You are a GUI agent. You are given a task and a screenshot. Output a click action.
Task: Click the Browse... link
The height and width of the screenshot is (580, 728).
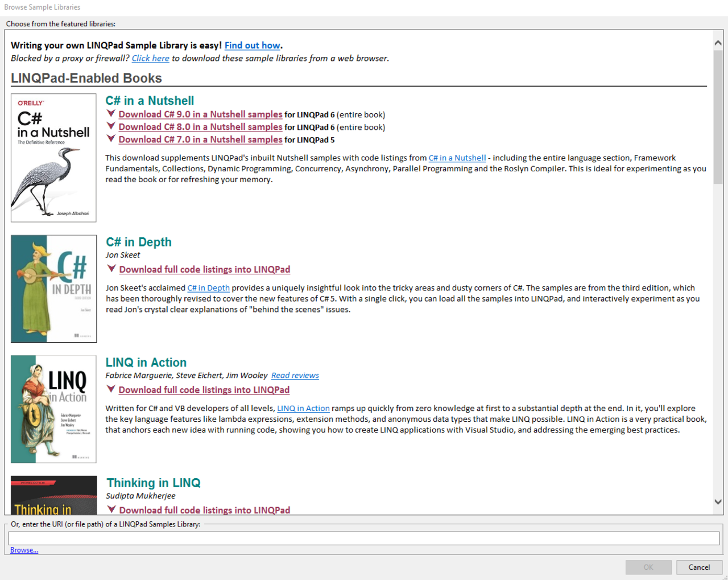pos(24,550)
